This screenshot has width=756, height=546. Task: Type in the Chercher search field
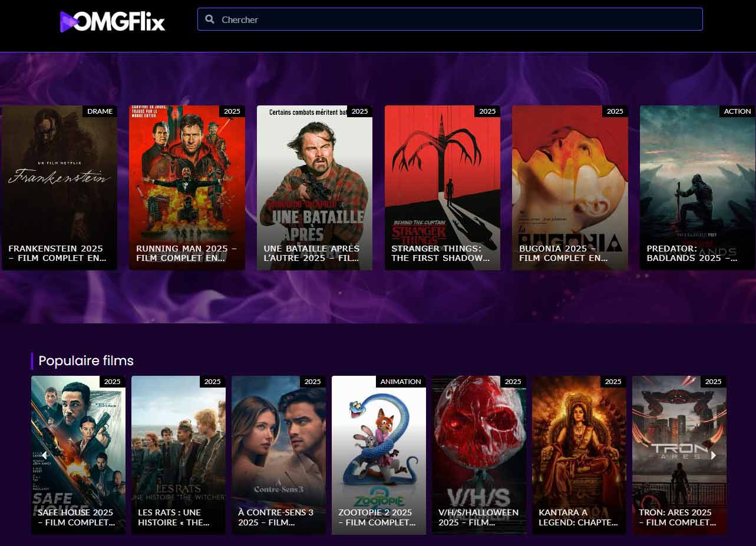click(x=454, y=19)
